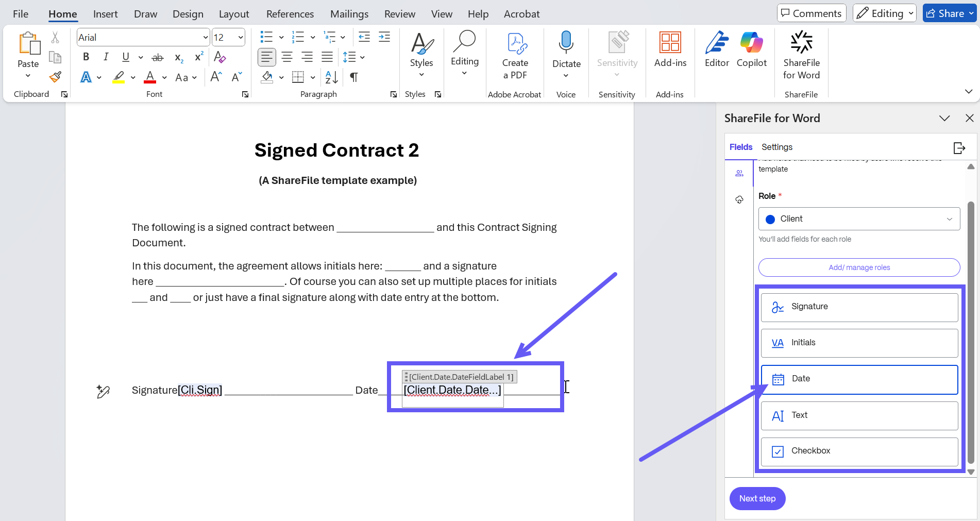Launch Copilot from the ribbon
This screenshot has height=521, width=980.
coord(751,49)
